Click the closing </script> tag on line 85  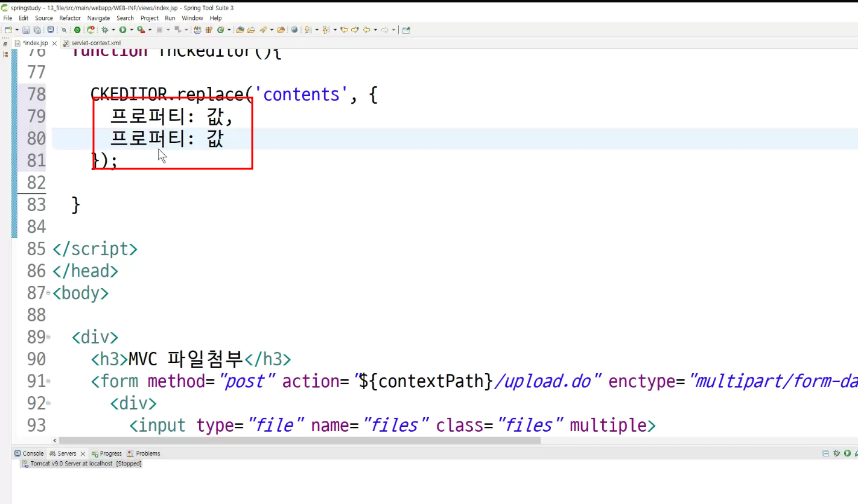tap(95, 249)
